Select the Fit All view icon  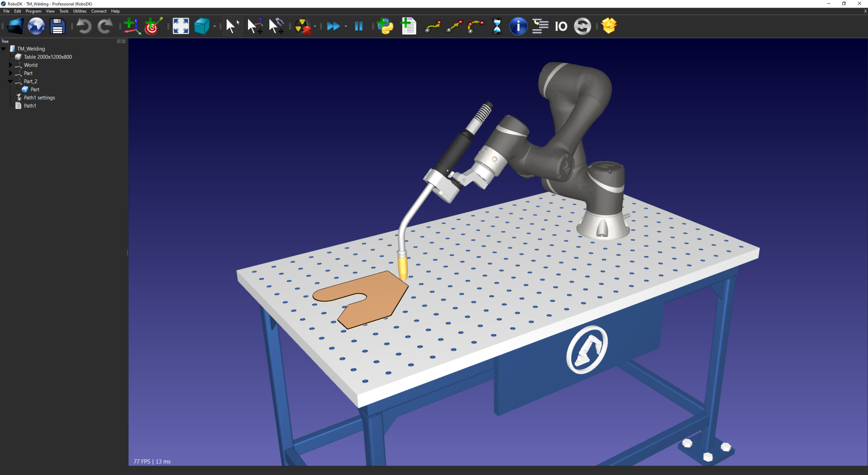(x=181, y=26)
